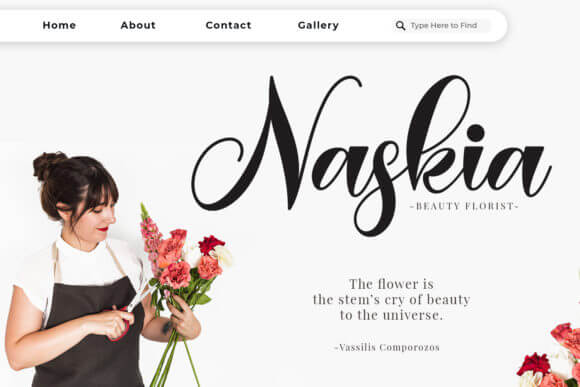Select the 'Beauty Florist' tagline text
This screenshot has height=387, width=580.
pos(465,206)
